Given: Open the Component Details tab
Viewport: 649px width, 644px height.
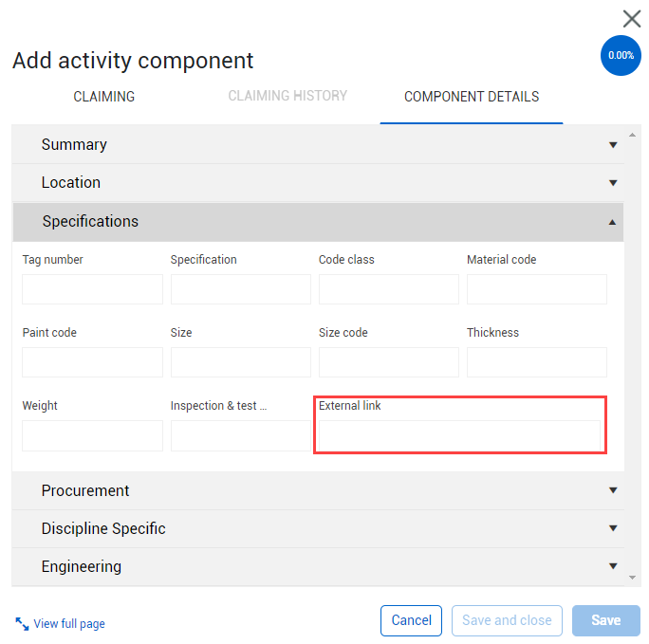Looking at the screenshot, I should [472, 97].
